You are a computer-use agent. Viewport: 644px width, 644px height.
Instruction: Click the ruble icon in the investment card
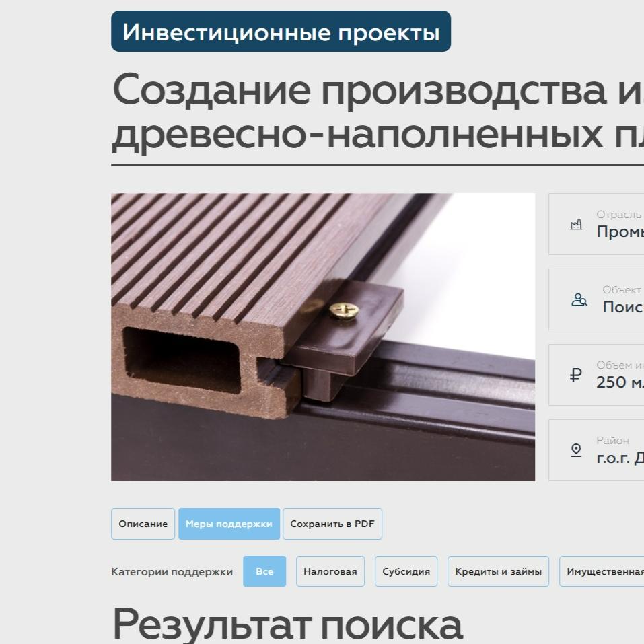(576, 375)
